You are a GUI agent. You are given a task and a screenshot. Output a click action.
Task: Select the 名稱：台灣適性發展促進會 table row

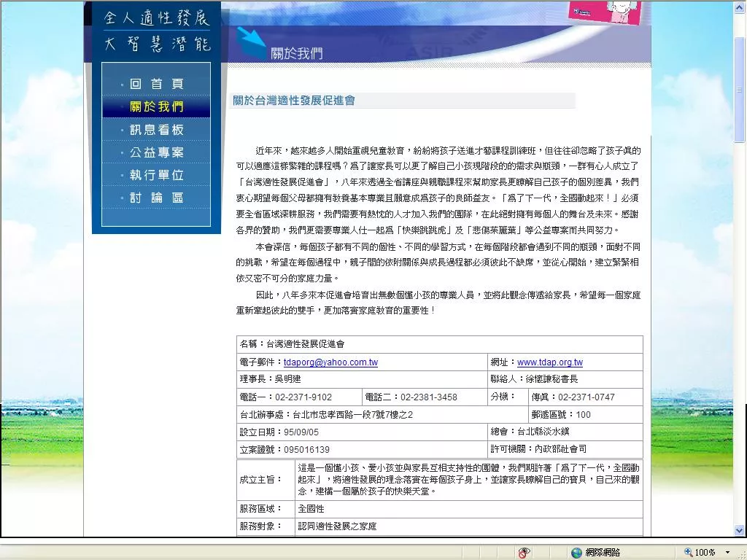tap(440, 344)
